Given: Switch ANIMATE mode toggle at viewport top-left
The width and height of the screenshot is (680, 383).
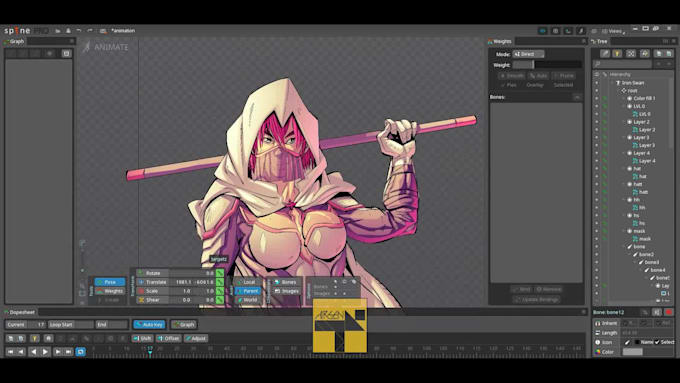Looking at the screenshot, I should point(106,47).
